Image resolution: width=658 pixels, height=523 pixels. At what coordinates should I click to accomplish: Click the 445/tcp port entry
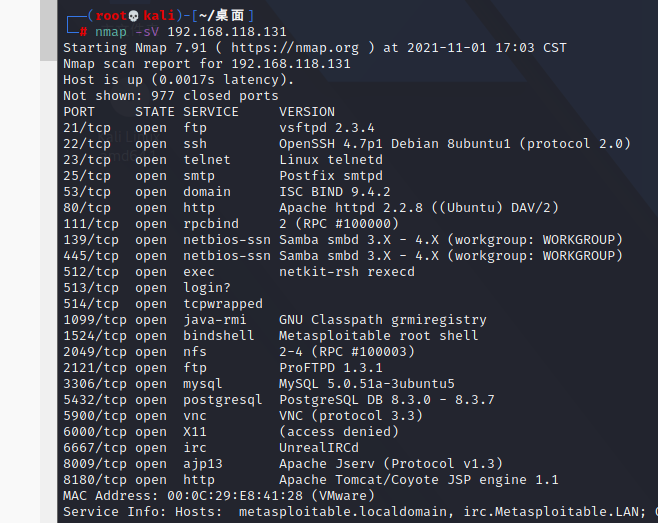91,256
